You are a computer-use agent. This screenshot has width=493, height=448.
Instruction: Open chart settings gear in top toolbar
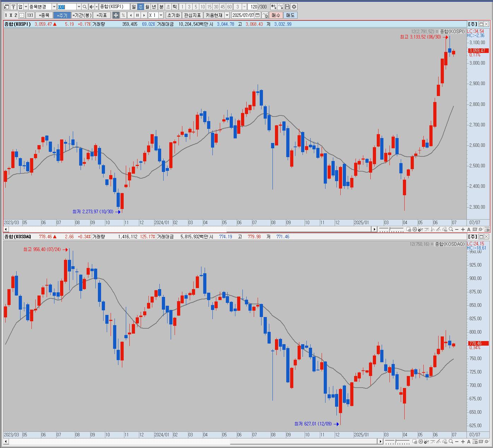click(x=294, y=7)
